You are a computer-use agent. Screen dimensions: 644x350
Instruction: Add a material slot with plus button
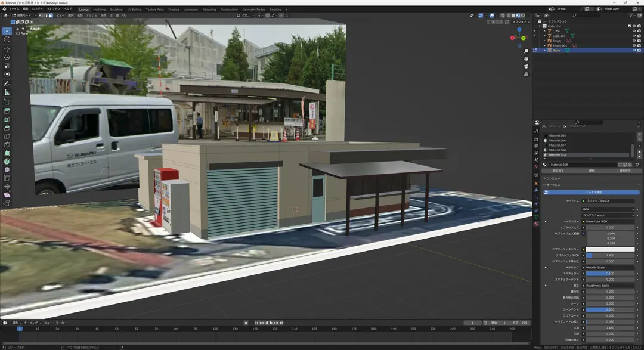click(639, 135)
